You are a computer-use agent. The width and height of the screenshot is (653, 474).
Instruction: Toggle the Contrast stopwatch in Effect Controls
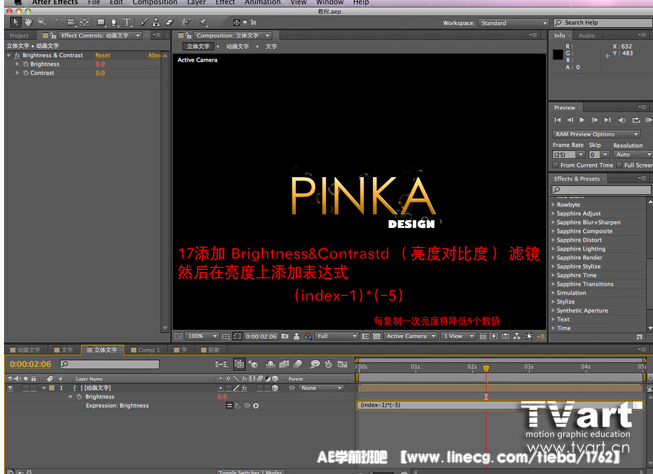coord(26,73)
